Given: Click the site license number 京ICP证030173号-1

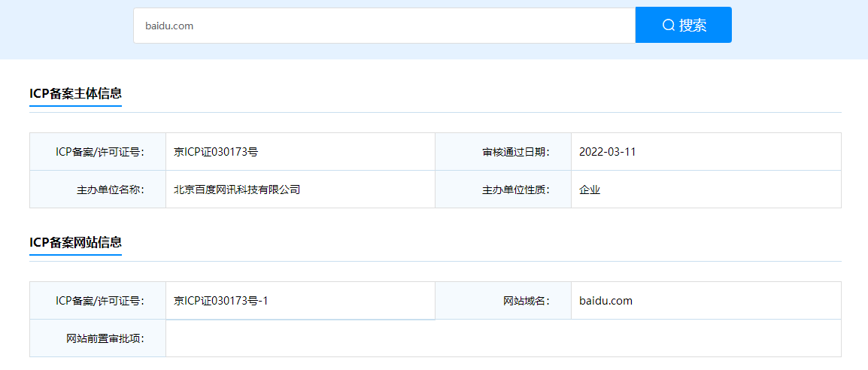Looking at the screenshot, I should tap(221, 301).
